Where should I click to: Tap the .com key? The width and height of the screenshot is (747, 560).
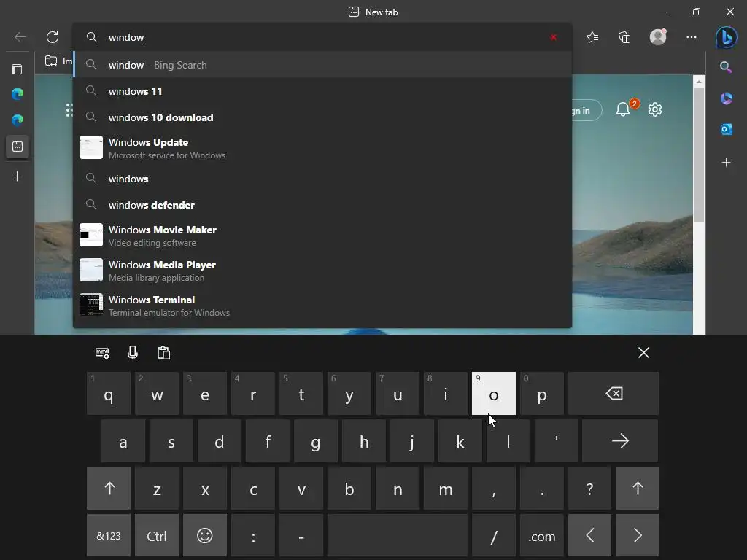(542, 535)
